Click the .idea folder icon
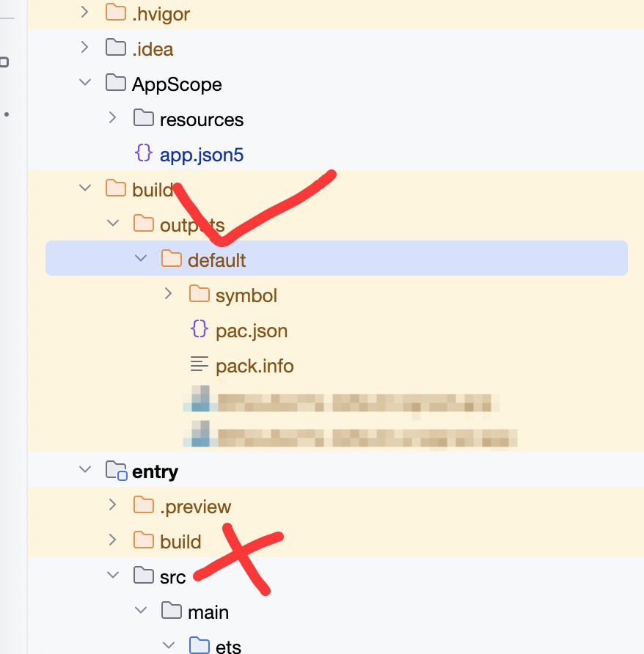Image resolution: width=644 pixels, height=654 pixels. [x=116, y=48]
